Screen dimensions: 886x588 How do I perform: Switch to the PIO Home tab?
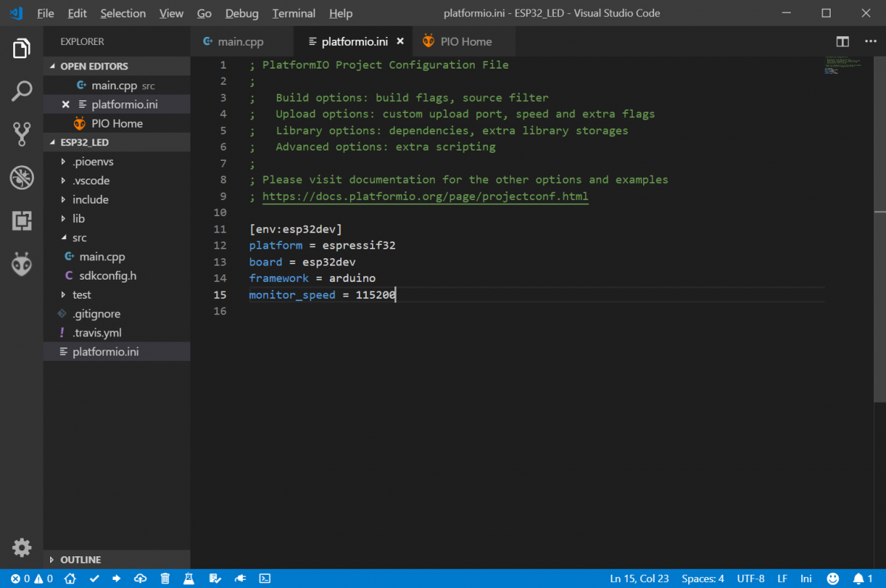[x=464, y=41]
